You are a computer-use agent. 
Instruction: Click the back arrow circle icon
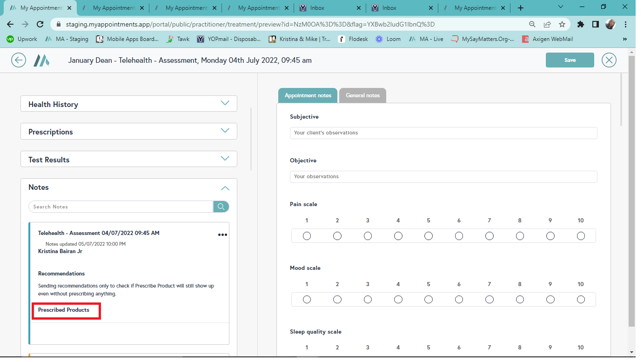point(19,60)
